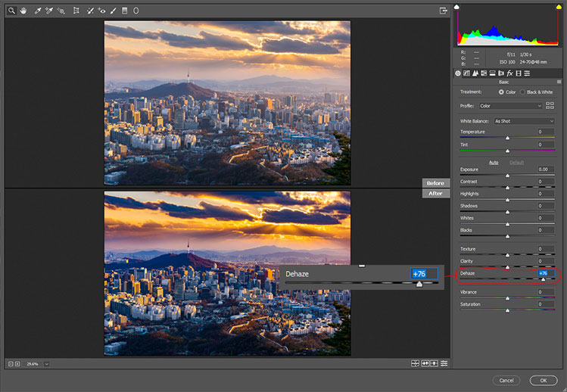Open the Calibration panel tab
The image size is (567, 392).
(519, 73)
